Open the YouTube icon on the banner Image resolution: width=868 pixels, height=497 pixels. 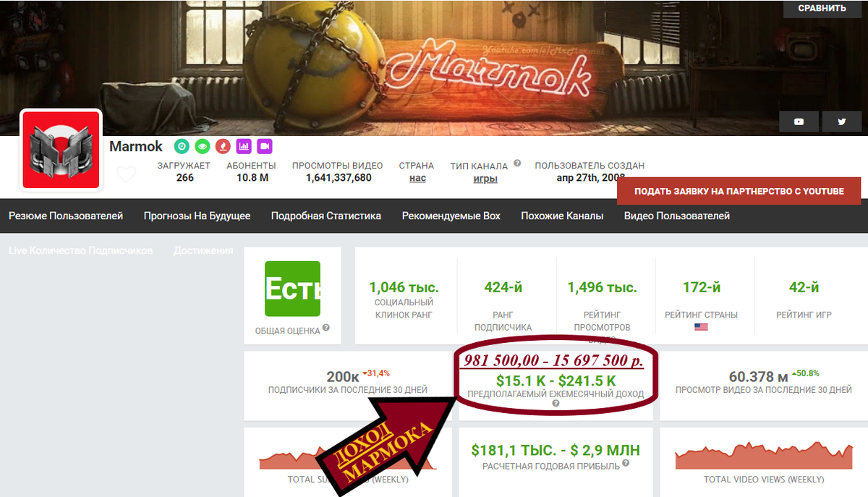coord(799,122)
